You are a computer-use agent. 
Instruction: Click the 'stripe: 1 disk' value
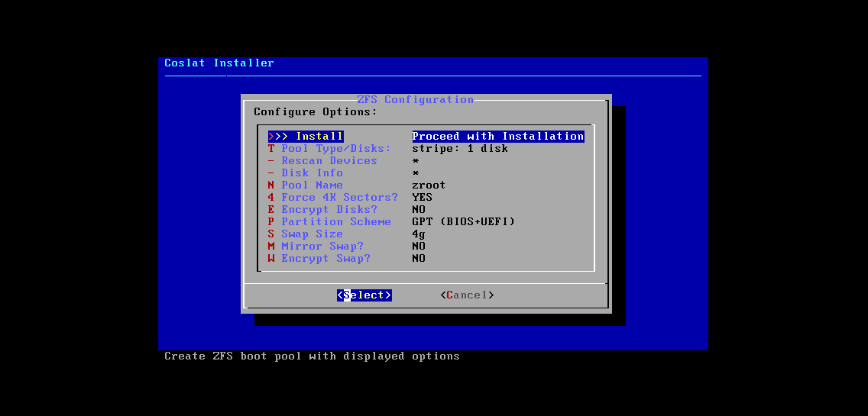(460, 148)
